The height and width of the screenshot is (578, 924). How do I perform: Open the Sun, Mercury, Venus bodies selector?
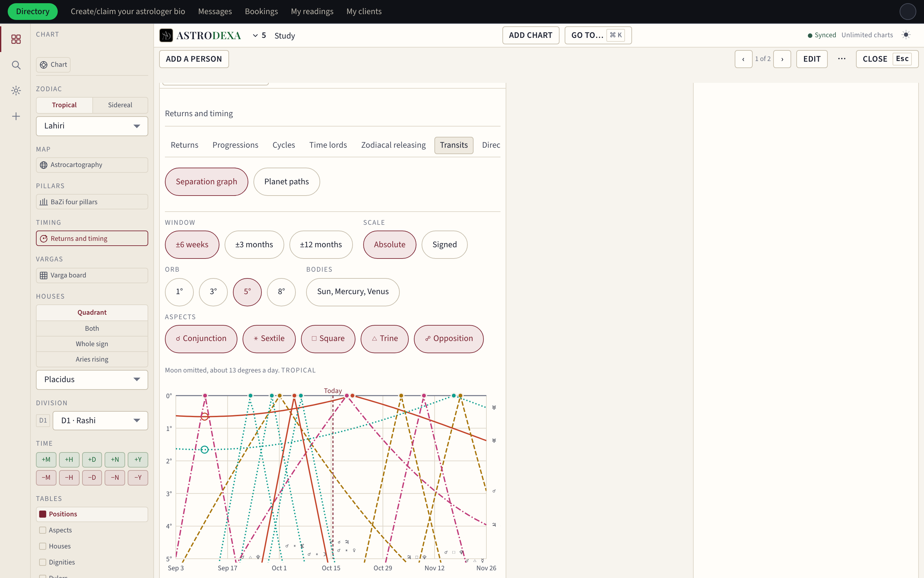coord(353,292)
